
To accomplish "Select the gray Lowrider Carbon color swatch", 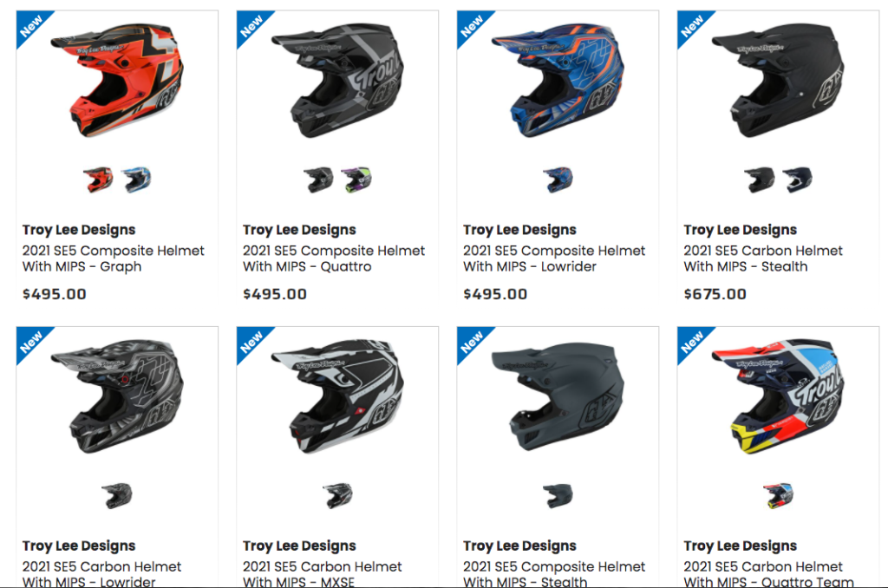I will pos(117,496).
